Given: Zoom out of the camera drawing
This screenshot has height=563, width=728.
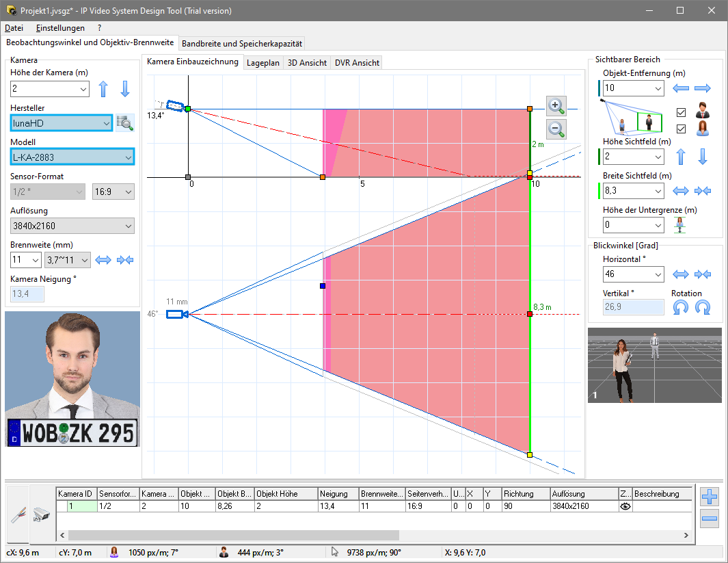Looking at the screenshot, I should (556, 129).
